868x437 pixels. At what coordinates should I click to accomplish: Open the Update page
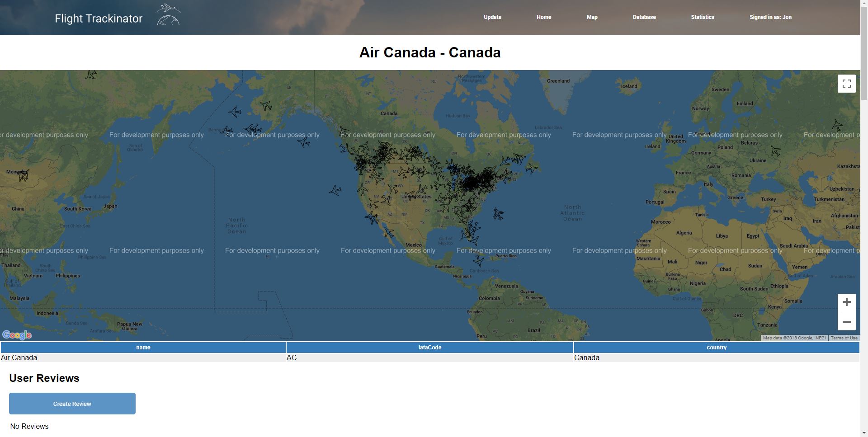[x=492, y=17]
